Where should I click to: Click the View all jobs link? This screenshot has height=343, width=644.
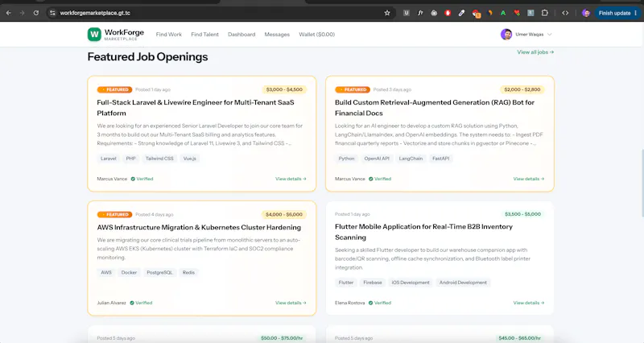(535, 52)
